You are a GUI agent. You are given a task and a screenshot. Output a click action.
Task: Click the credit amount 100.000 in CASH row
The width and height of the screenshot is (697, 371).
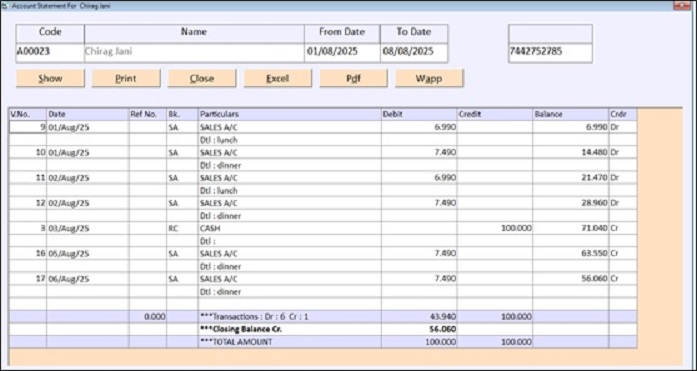click(495, 228)
